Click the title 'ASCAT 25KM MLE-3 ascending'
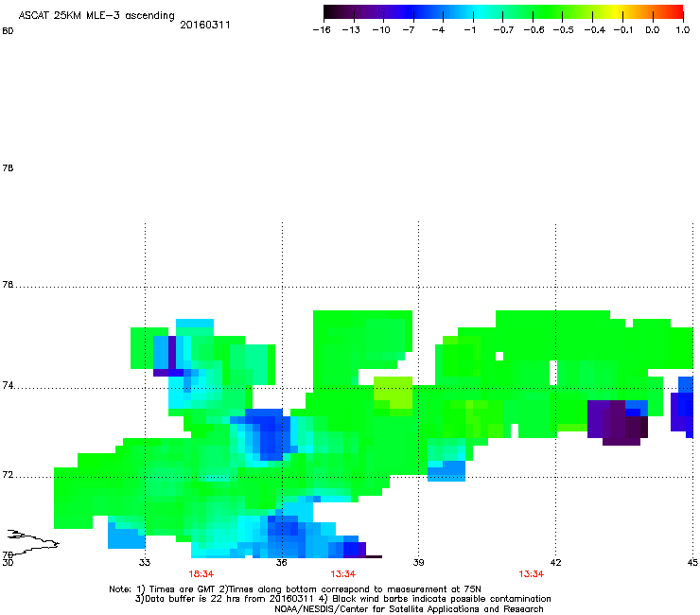Viewport: 700px width, 615px height. point(96,16)
